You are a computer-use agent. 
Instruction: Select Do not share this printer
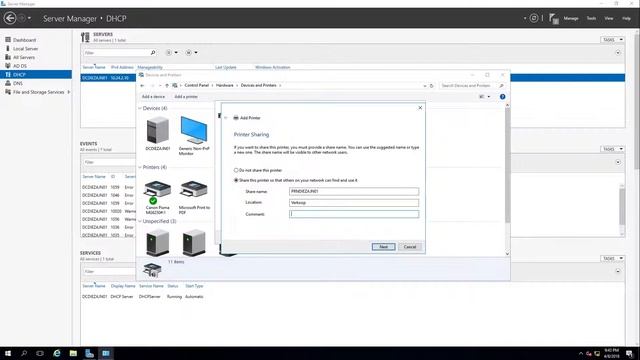click(x=236, y=170)
